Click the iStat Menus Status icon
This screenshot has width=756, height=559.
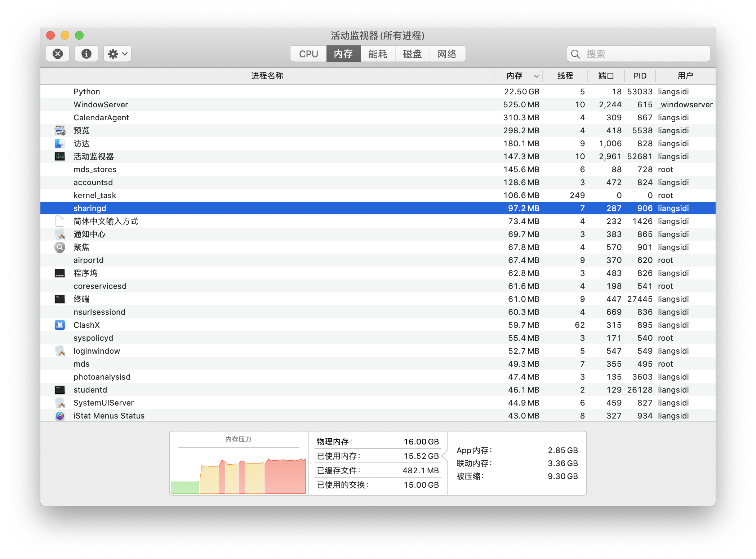pos(60,416)
